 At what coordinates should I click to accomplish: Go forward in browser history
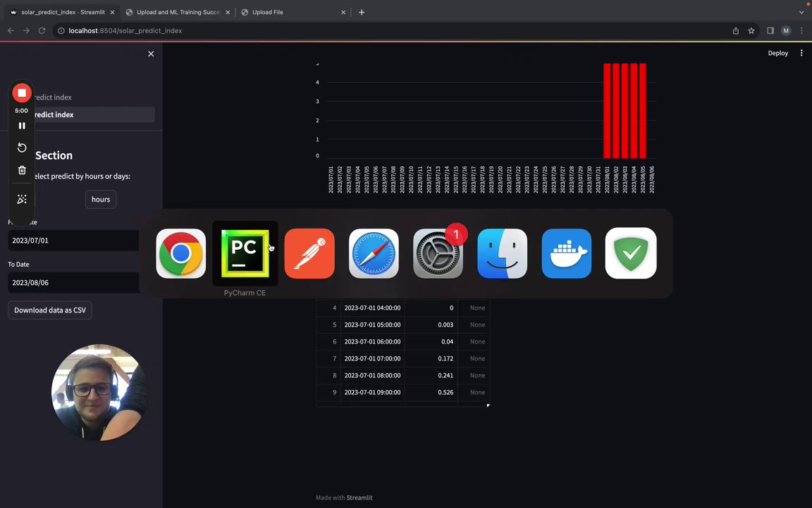26,30
